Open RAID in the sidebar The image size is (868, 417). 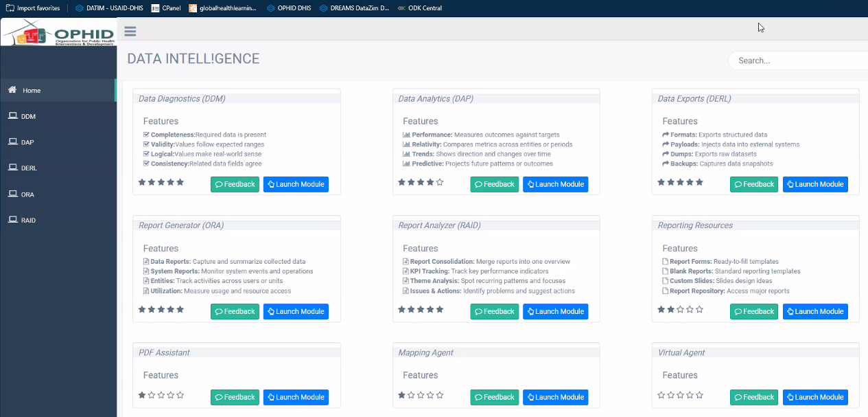coord(58,221)
